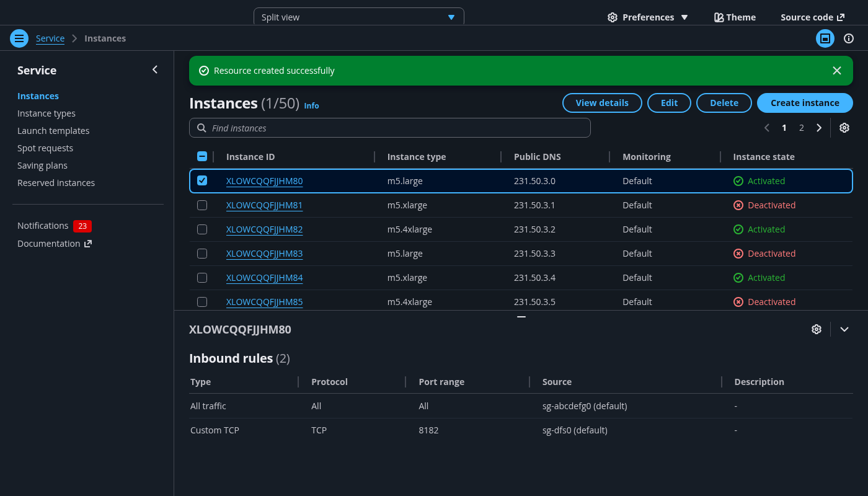This screenshot has height=496, width=868.
Task: Navigate to Spot requests in sidebar
Action: point(45,148)
